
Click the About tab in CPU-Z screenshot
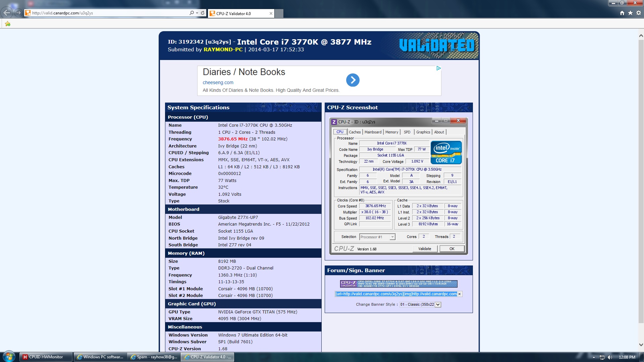point(439,132)
